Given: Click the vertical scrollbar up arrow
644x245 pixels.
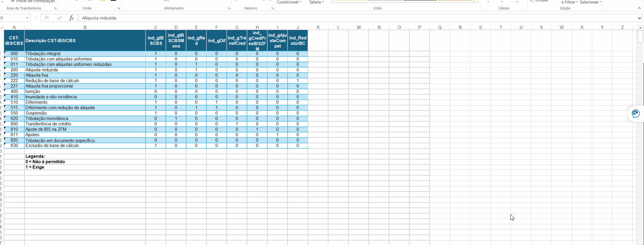Looking at the screenshot, I should (640, 28).
